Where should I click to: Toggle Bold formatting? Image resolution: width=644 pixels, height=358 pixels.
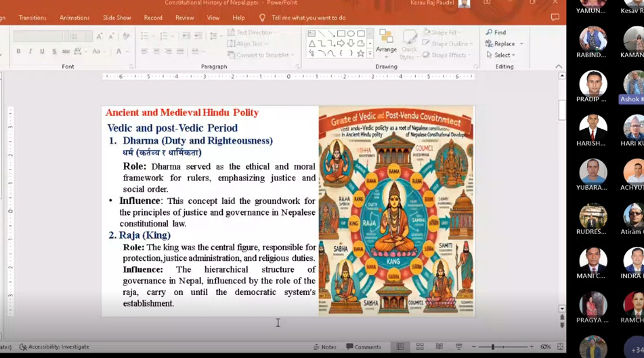(x=18, y=52)
